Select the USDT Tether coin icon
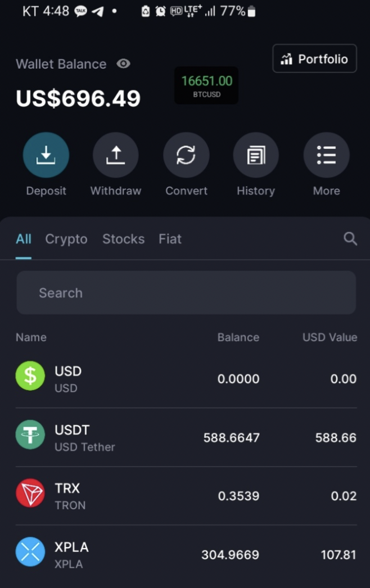The width and height of the screenshot is (370, 588). click(x=30, y=435)
